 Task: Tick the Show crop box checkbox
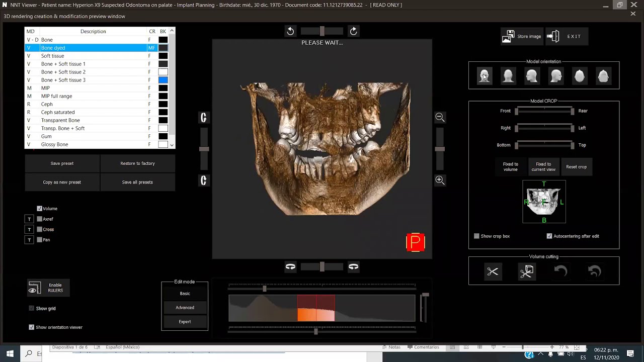coord(477,236)
